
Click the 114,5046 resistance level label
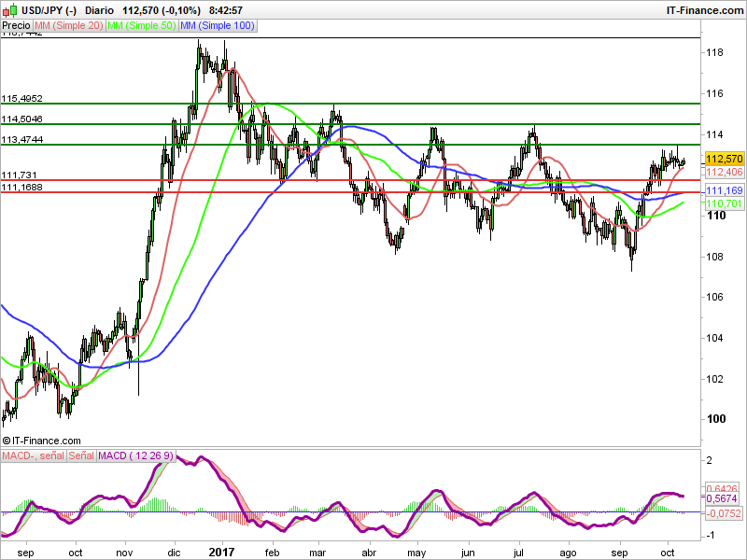[21, 119]
